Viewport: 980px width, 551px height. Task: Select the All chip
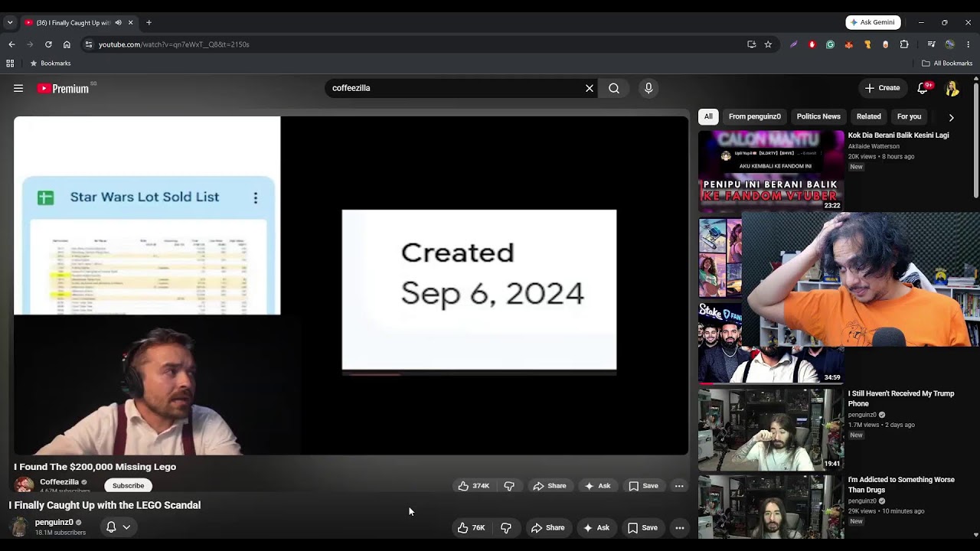(x=708, y=117)
